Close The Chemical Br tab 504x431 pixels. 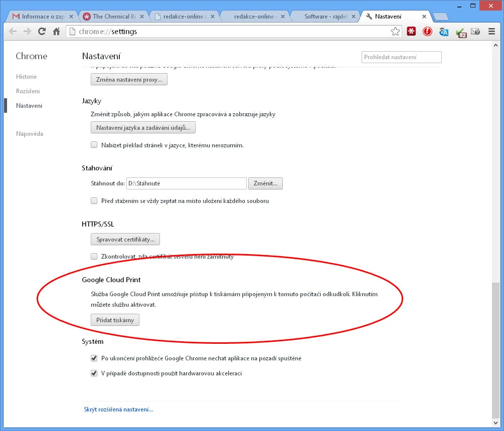click(x=142, y=17)
